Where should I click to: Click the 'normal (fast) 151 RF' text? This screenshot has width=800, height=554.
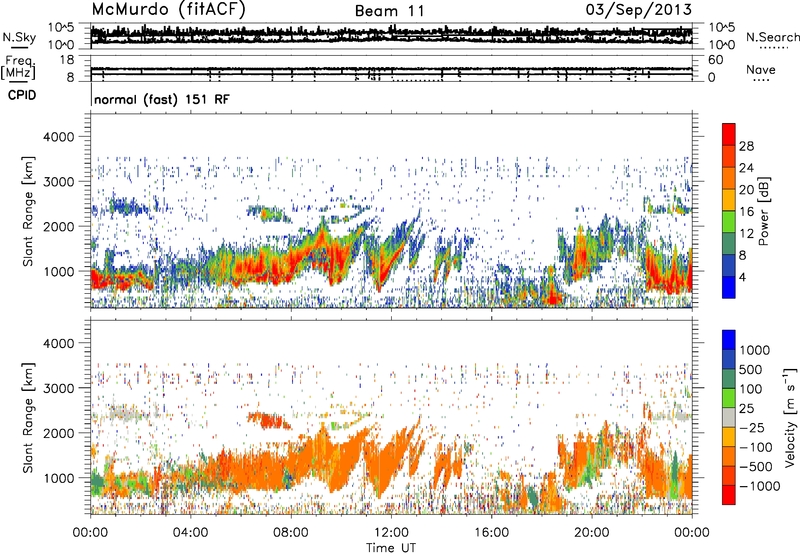coord(162,99)
